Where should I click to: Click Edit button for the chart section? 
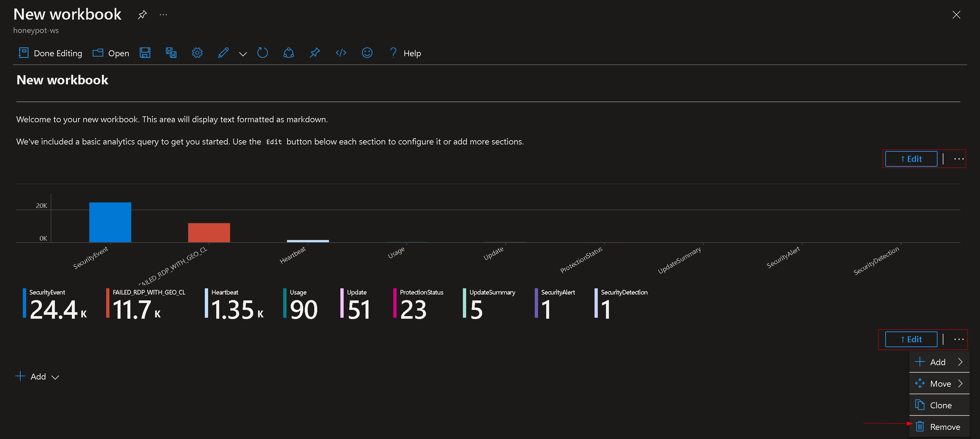coord(911,340)
